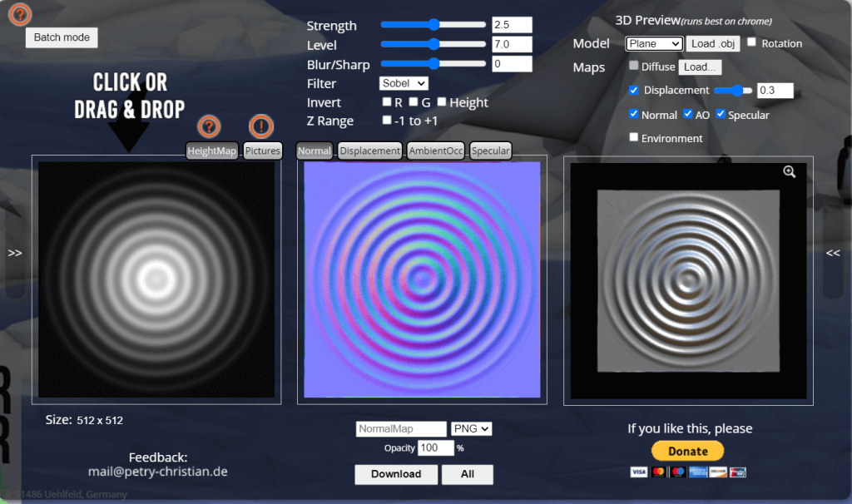Open the PNG file format dropdown

(x=471, y=428)
